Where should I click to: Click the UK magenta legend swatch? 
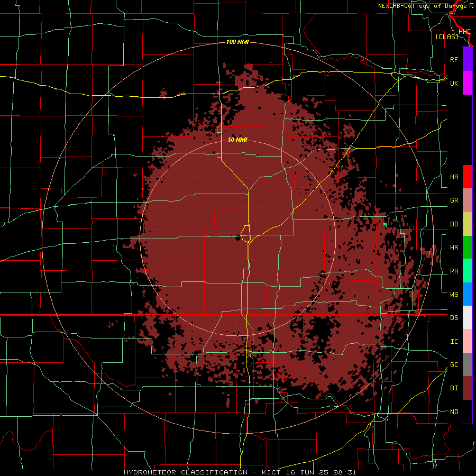[467, 83]
